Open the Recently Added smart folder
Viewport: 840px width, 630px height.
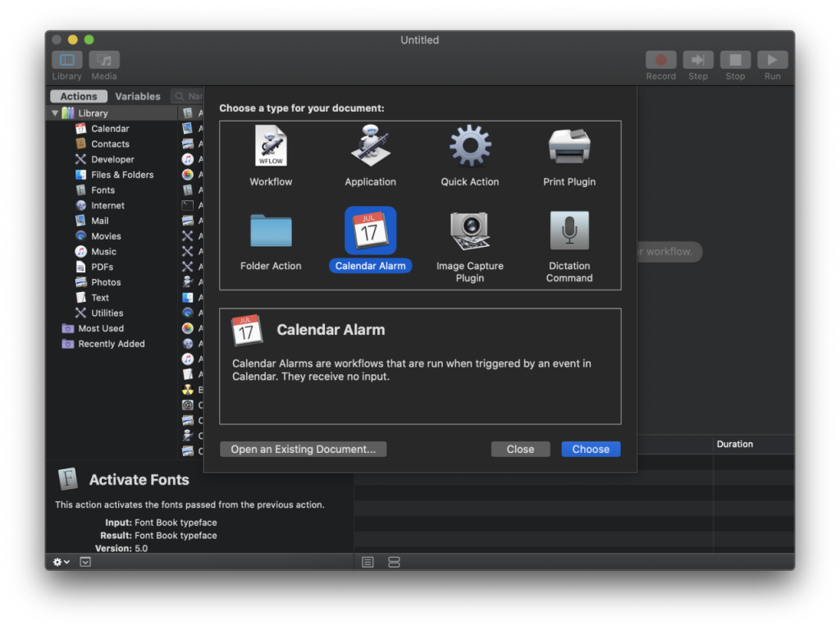112,344
